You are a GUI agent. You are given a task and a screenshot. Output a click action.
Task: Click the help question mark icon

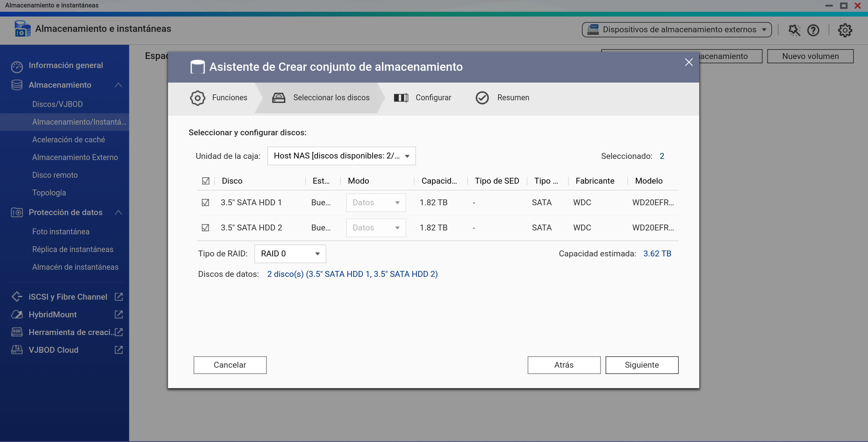tap(813, 30)
